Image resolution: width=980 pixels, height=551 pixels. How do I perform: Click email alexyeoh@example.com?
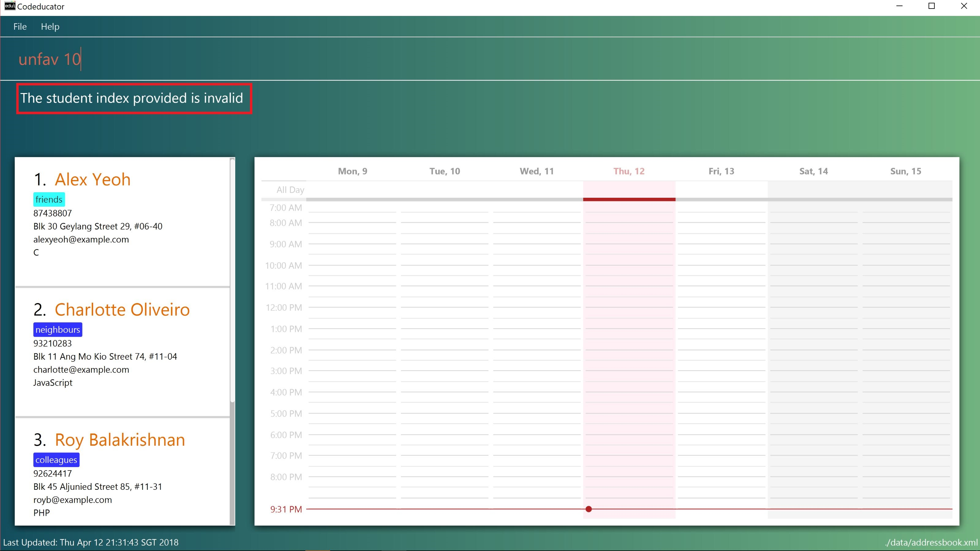(81, 240)
